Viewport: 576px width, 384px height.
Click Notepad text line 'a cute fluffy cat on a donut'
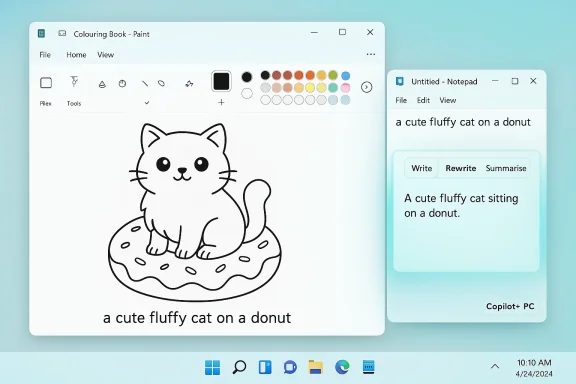click(463, 122)
